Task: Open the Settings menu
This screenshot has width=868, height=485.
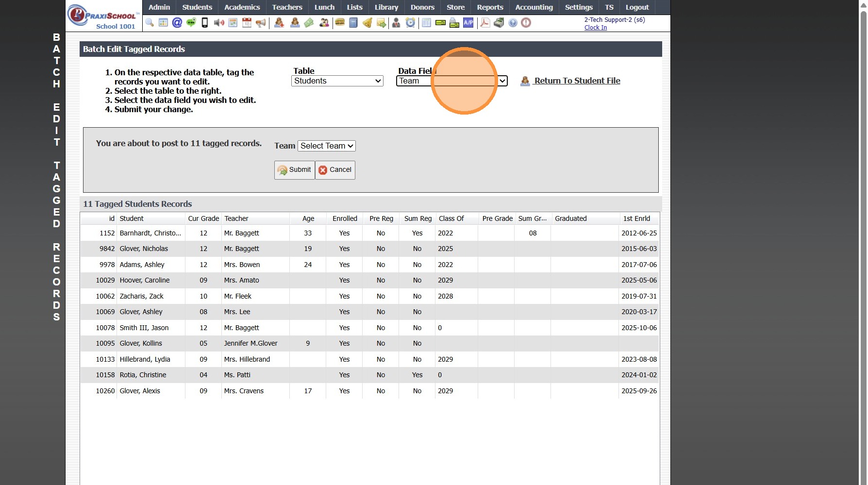Action: pyautogui.click(x=579, y=7)
